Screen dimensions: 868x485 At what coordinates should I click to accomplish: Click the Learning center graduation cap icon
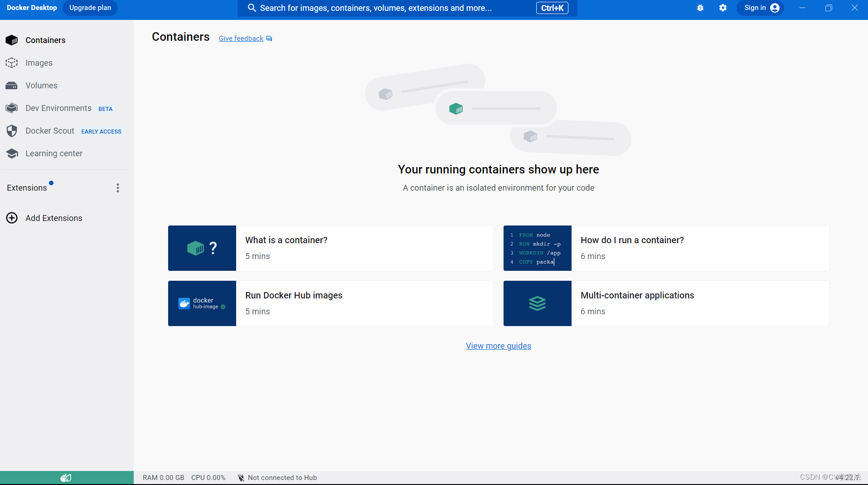[x=12, y=154]
